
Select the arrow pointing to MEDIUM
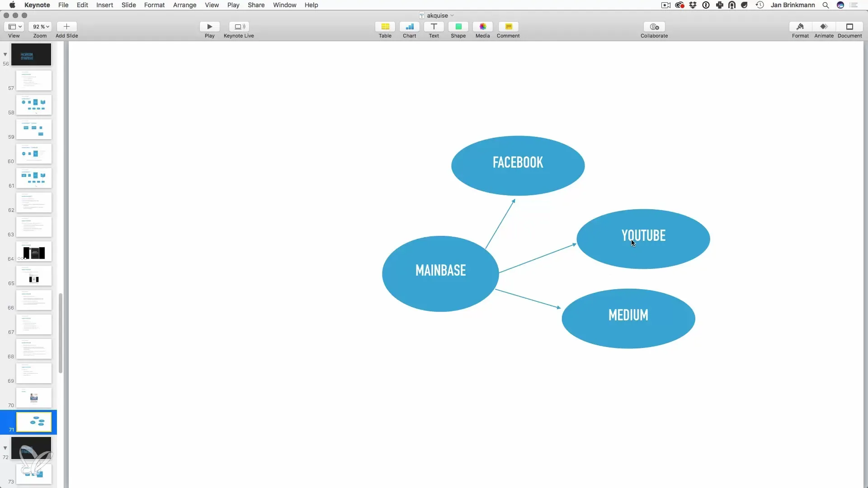click(x=528, y=299)
